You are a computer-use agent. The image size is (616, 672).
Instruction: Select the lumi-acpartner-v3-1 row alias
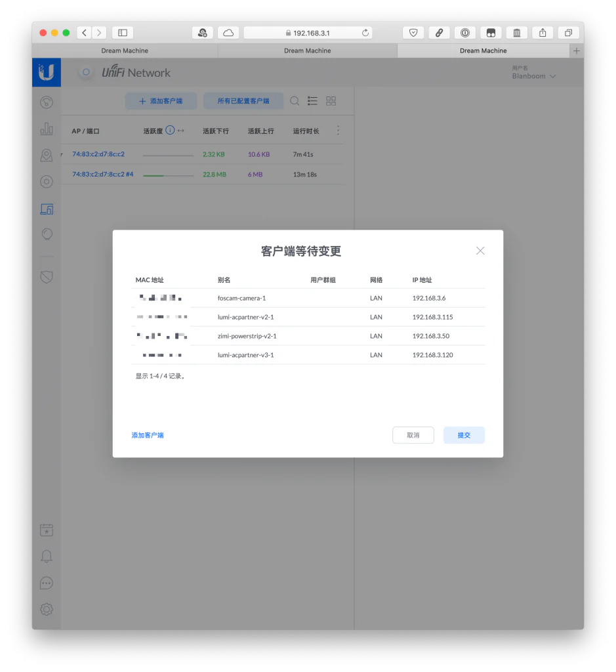pyautogui.click(x=245, y=355)
